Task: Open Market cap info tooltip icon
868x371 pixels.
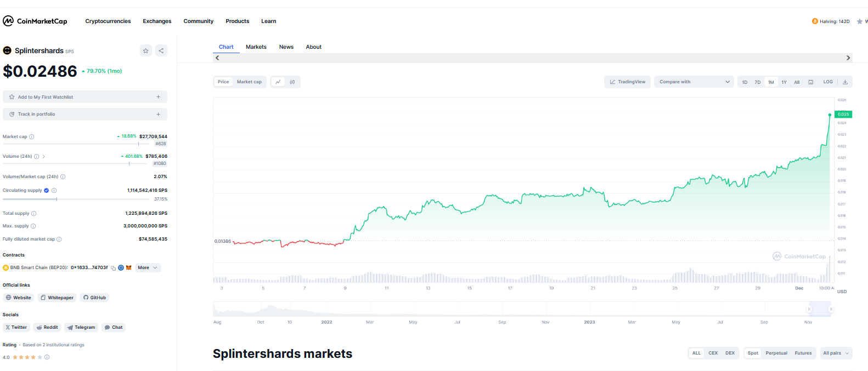Action: coord(32,136)
